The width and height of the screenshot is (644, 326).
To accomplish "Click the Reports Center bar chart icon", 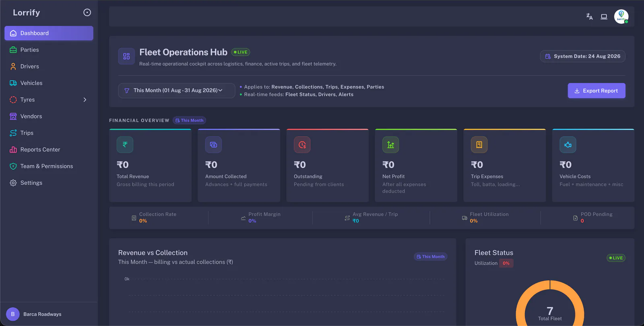I will pos(13,150).
